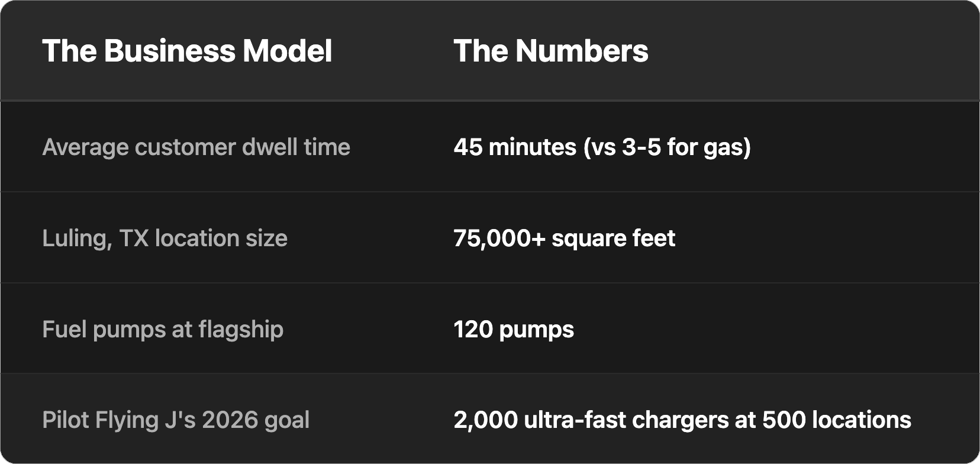This screenshot has height=464, width=980.
Task: Click the "2,000 ultra-fast chargers" value text
Action: (x=592, y=420)
